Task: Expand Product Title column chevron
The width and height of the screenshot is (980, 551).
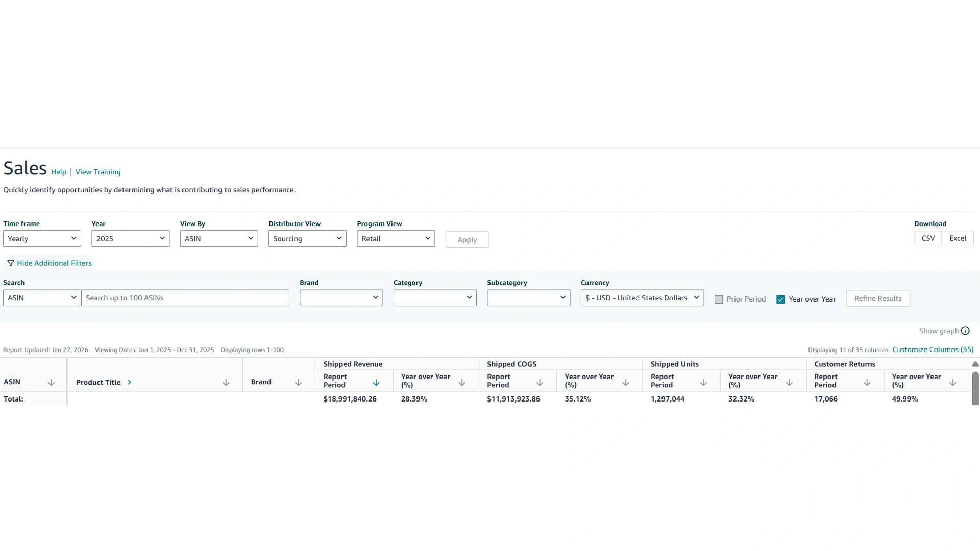Action: tap(129, 382)
